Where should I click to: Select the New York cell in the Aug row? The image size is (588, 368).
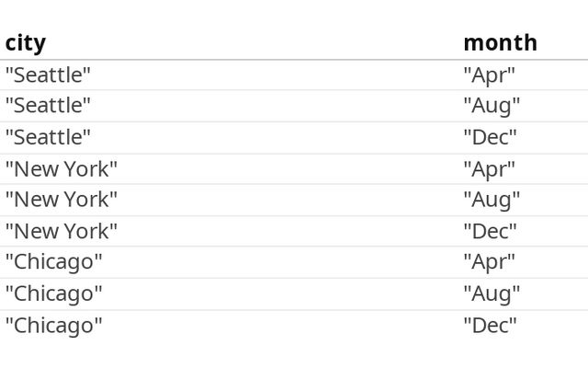click(x=62, y=200)
